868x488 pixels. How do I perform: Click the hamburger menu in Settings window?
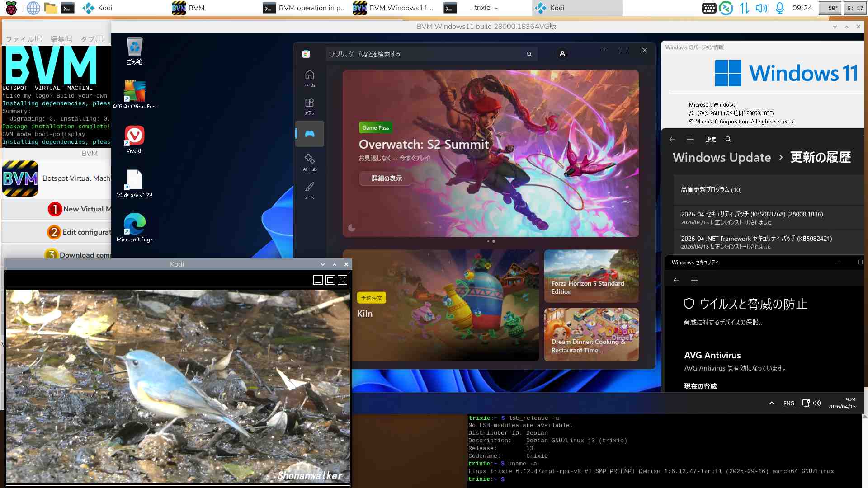tap(690, 139)
